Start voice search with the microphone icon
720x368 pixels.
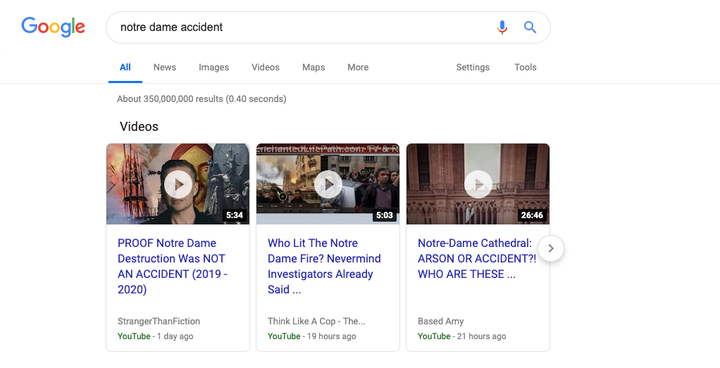pyautogui.click(x=502, y=28)
